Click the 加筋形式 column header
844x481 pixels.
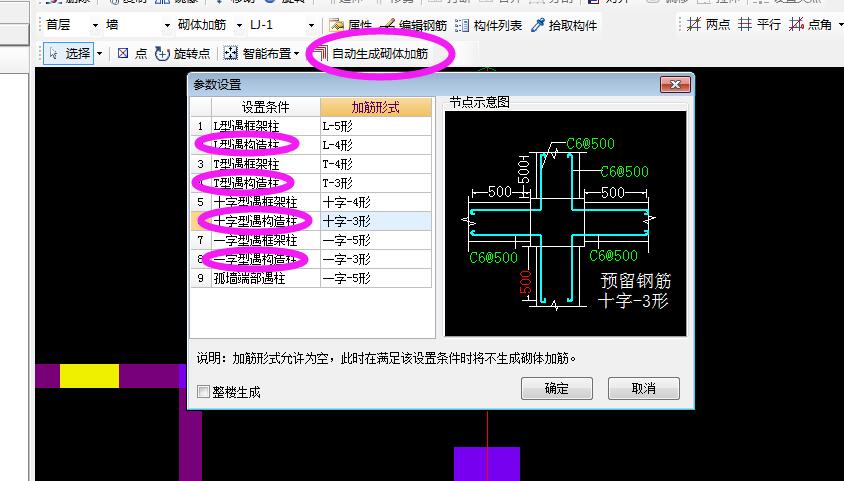[x=376, y=107]
